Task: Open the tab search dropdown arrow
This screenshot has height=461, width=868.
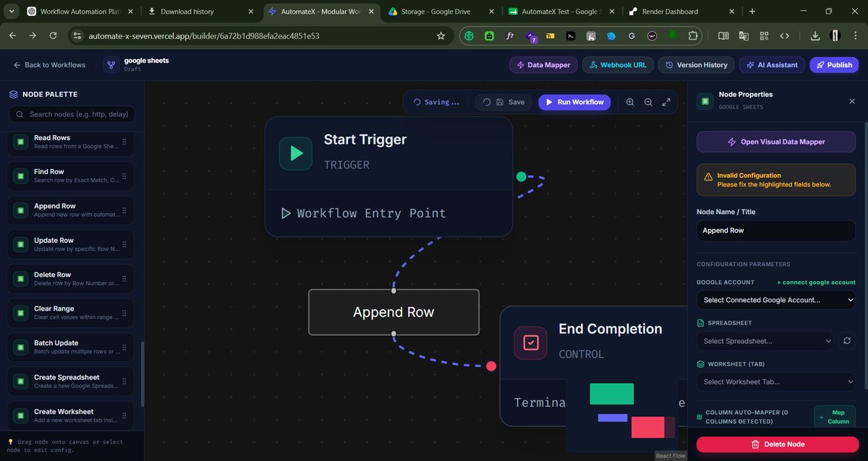Action: point(11,12)
